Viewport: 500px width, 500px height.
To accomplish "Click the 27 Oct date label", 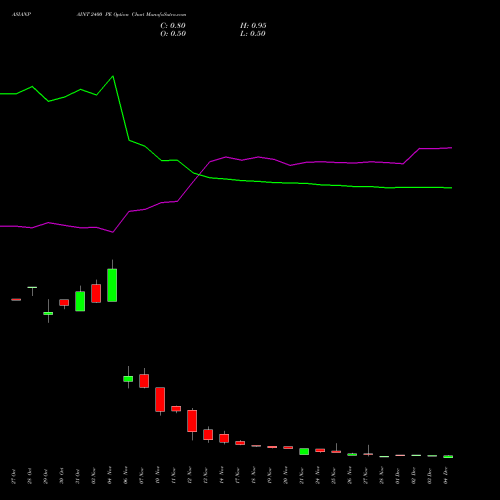I will click(x=14, y=476).
